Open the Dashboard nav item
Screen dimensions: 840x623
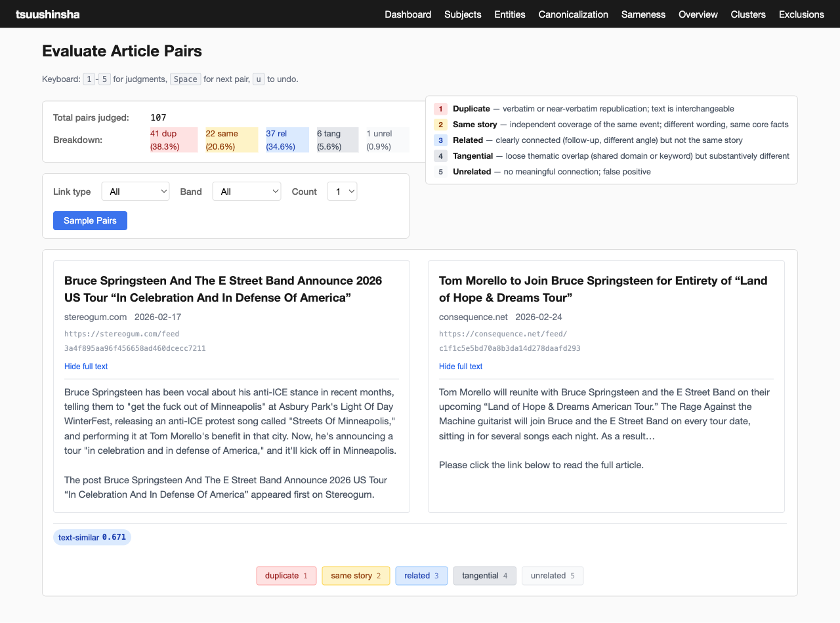tap(408, 14)
